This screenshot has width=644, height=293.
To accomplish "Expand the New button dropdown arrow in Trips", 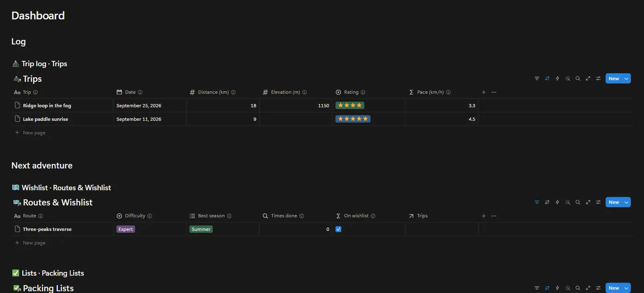I will point(627,79).
